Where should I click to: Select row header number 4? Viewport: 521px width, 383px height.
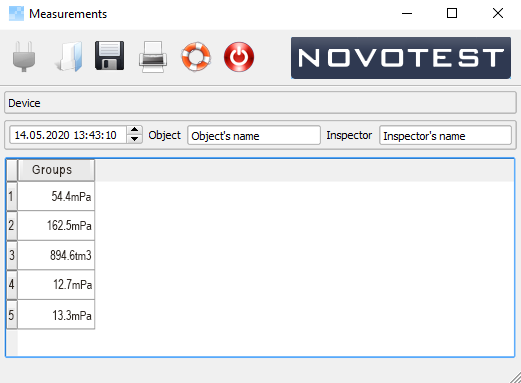pyautogui.click(x=12, y=285)
